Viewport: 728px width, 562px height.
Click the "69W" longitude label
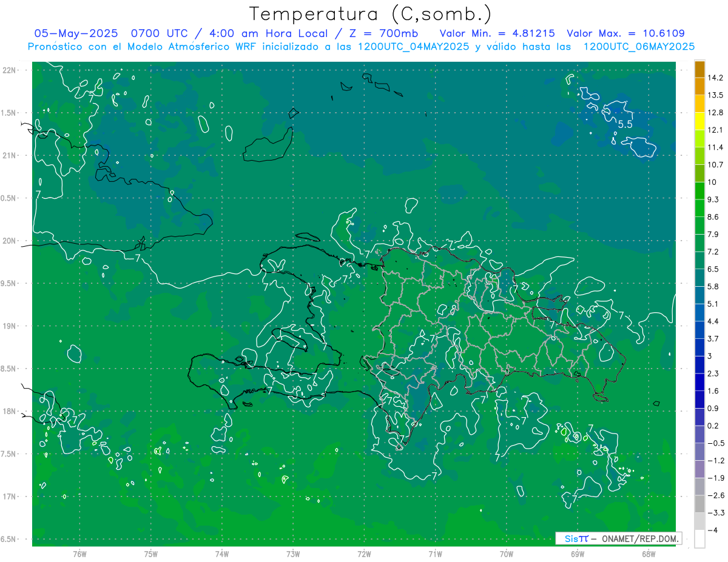(x=577, y=554)
